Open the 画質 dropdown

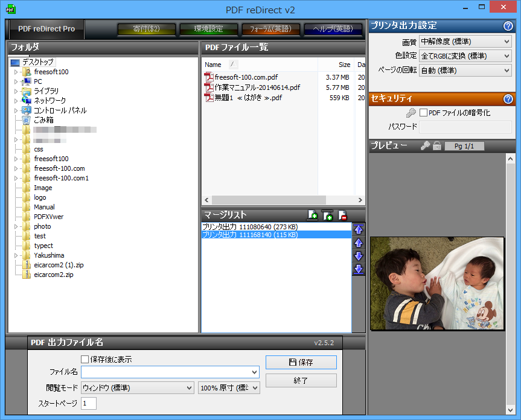[x=465, y=42]
